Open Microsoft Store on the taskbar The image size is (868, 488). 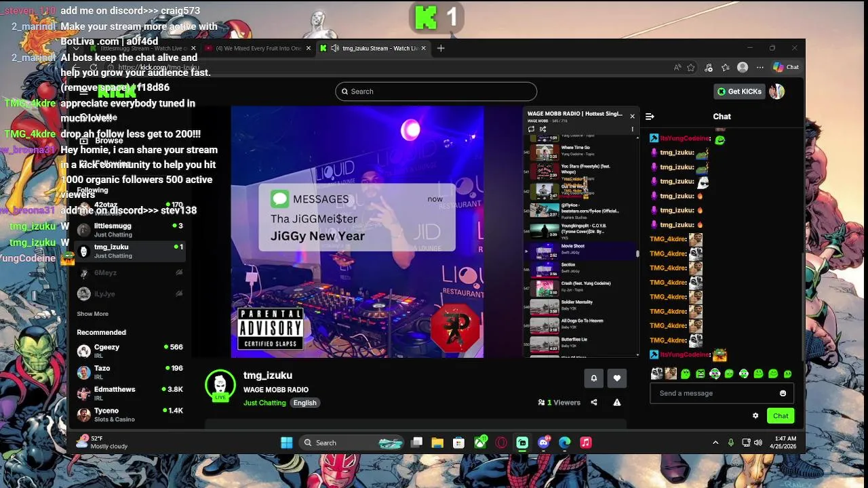click(x=459, y=443)
